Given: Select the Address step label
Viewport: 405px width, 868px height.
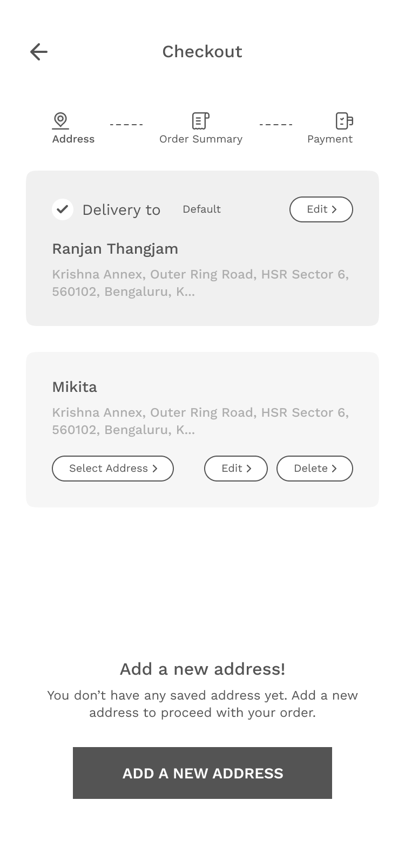Looking at the screenshot, I should [73, 139].
